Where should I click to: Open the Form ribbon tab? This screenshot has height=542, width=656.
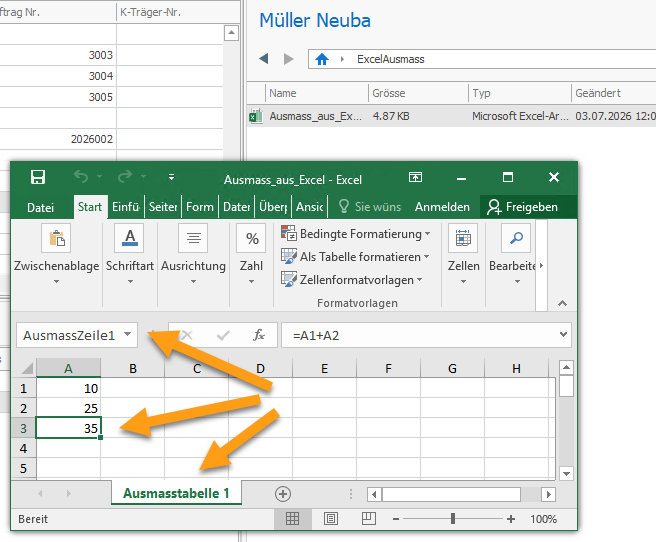point(200,207)
